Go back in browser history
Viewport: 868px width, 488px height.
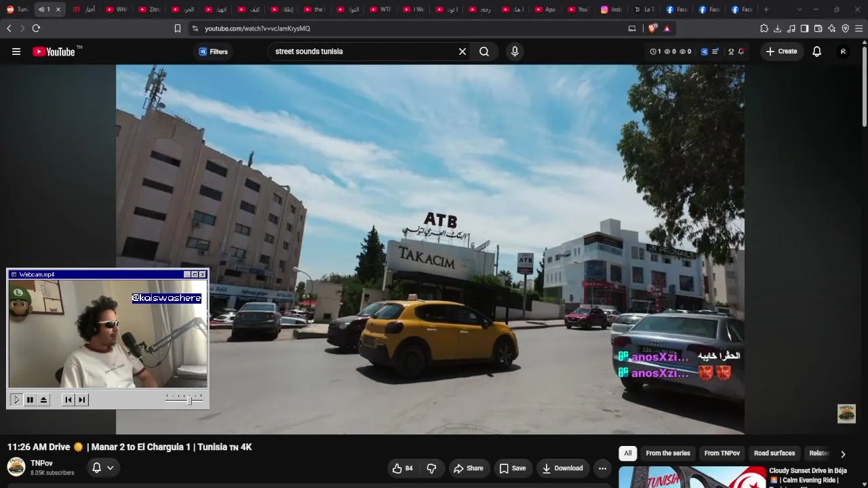point(9,28)
